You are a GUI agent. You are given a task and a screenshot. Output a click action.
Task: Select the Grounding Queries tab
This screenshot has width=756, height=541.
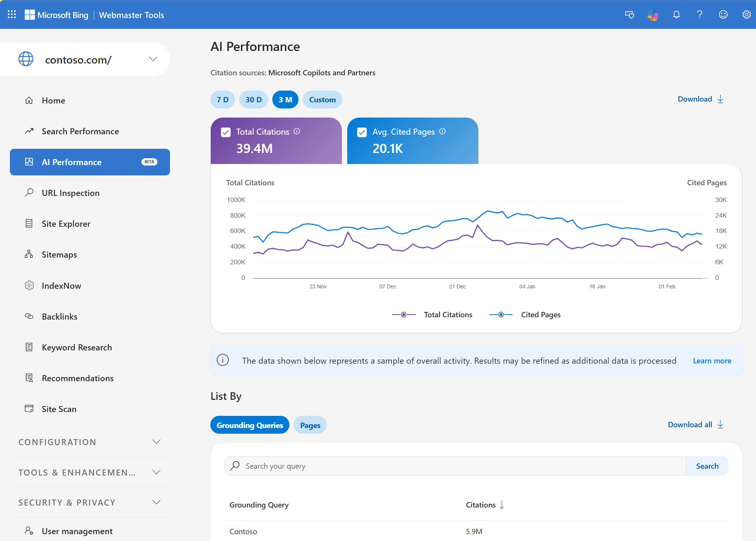click(249, 425)
